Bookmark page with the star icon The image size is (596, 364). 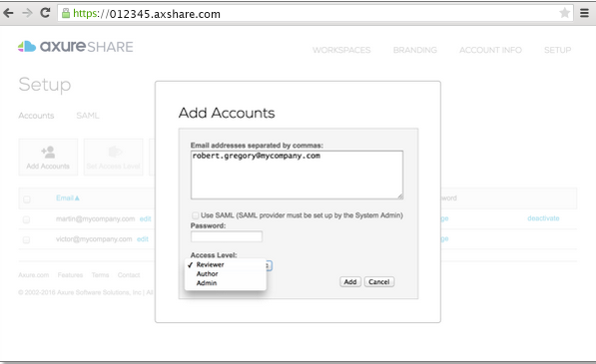pos(564,13)
